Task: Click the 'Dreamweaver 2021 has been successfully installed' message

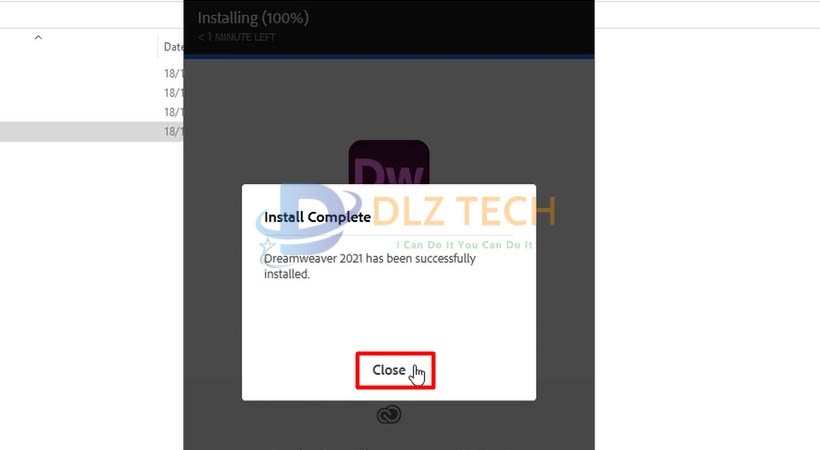Action: pyautogui.click(x=370, y=266)
